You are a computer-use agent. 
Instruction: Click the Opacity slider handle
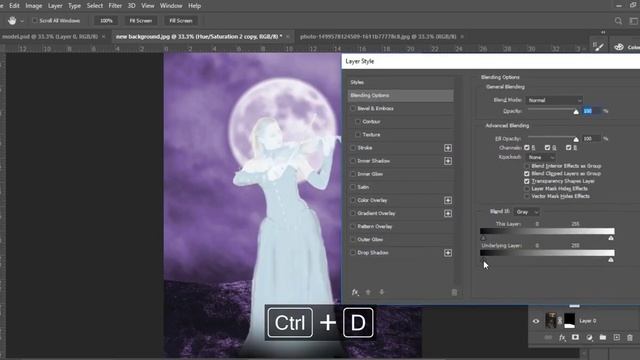point(576,112)
